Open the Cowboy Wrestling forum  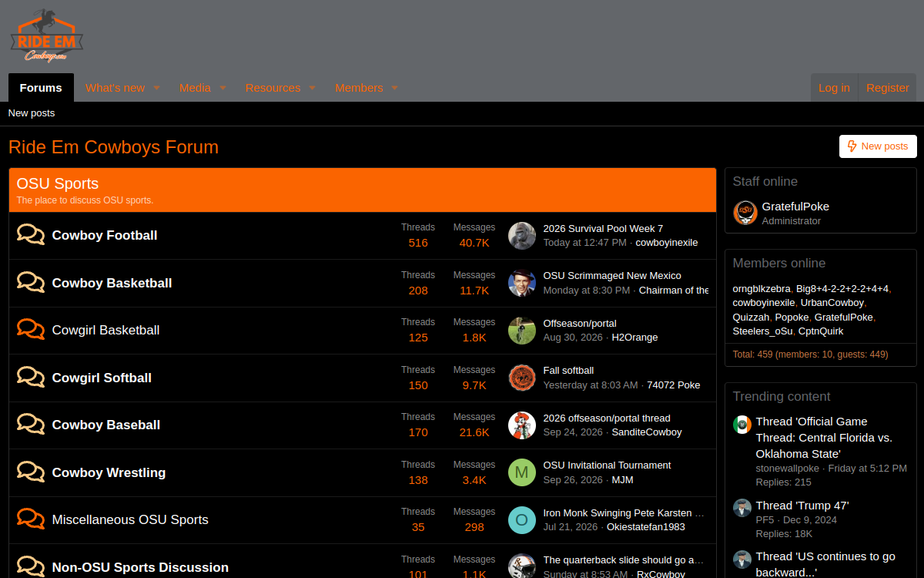109,472
